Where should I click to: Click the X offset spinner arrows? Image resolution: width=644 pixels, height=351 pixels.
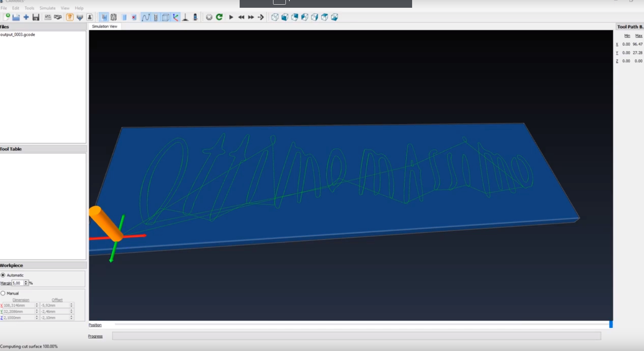click(x=71, y=306)
